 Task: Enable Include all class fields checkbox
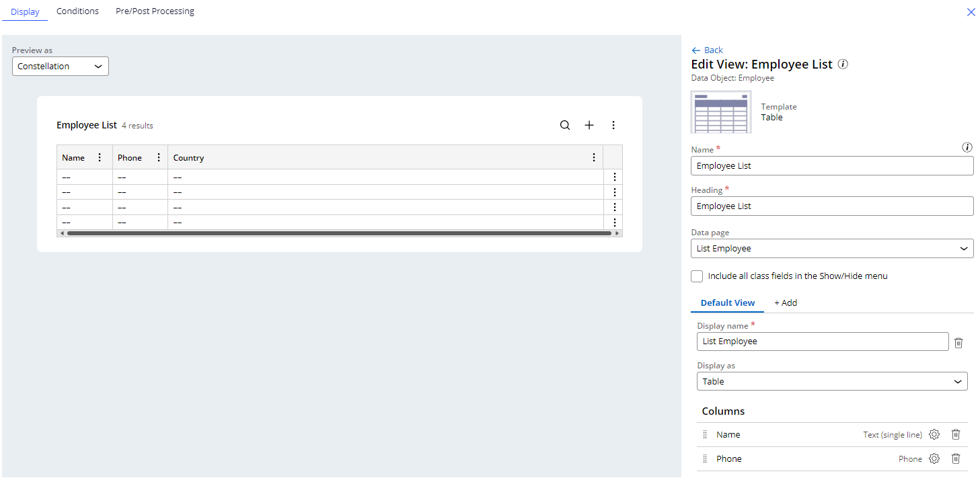tap(696, 276)
